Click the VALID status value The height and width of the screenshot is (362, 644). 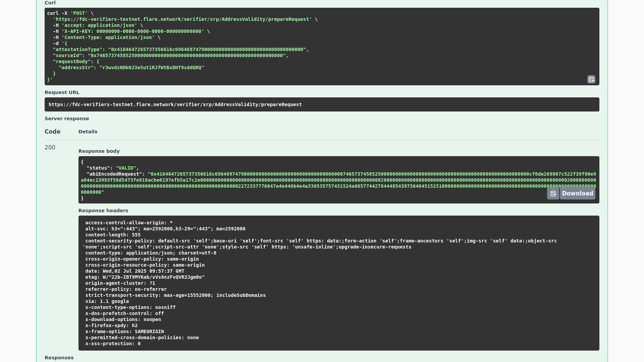pyautogui.click(x=126, y=168)
